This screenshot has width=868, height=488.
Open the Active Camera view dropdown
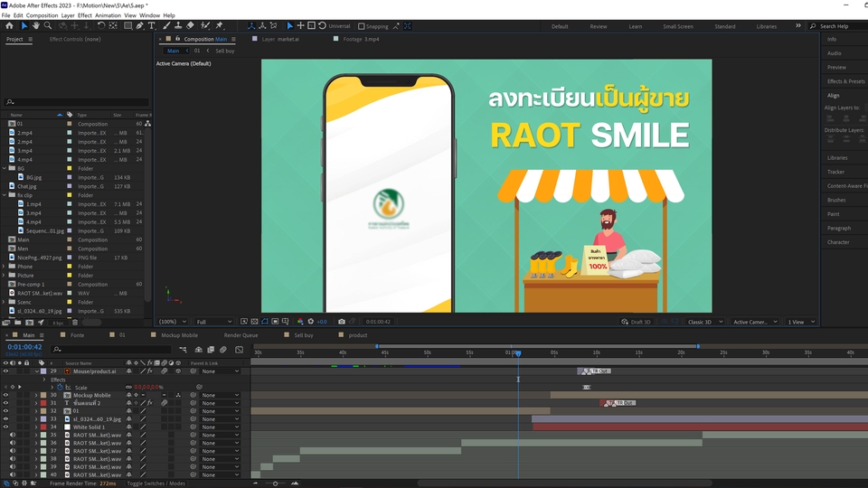(x=755, y=322)
